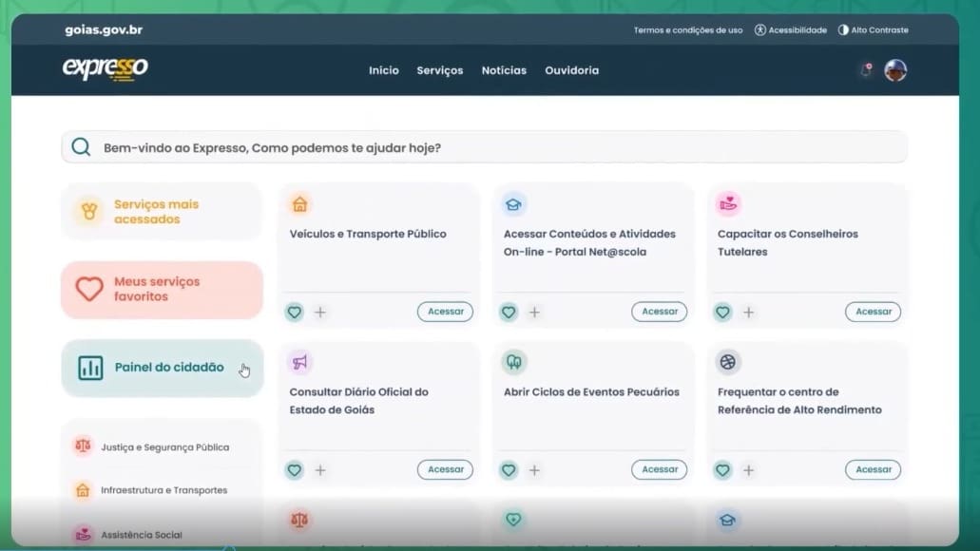Open Meus serviços favoritos

163,290
